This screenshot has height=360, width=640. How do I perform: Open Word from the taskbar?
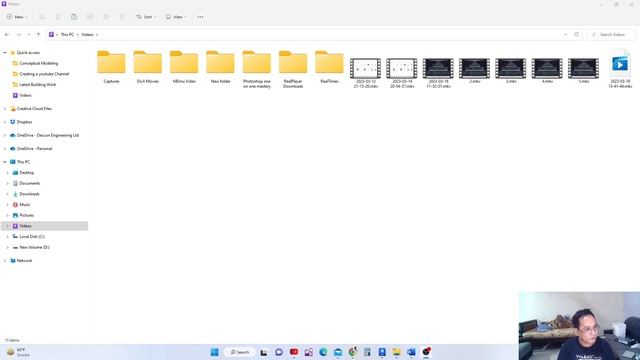(411, 352)
